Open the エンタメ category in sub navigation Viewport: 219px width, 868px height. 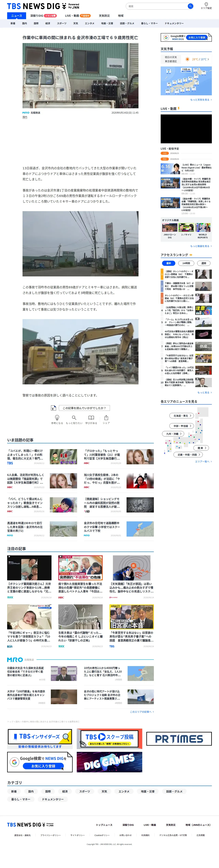tap(90, 23)
